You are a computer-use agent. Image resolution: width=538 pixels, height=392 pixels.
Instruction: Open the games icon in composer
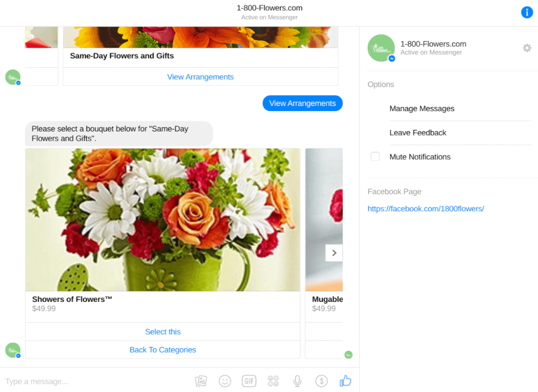pos(273,381)
